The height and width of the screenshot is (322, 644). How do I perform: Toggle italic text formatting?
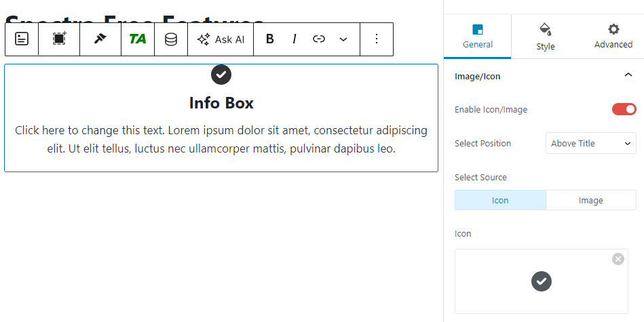click(x=295, y=39)
